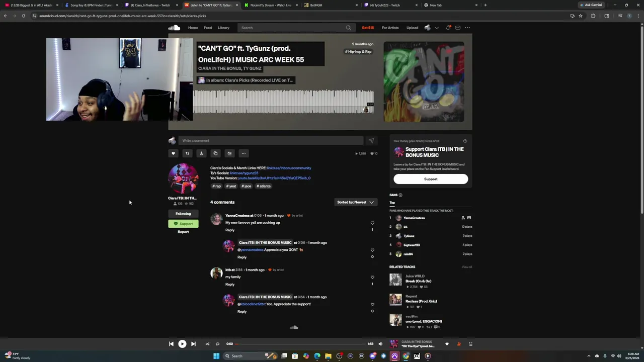644x362 pixels.
Task: Click the green Support button under profile
Action: click(183, 224)
